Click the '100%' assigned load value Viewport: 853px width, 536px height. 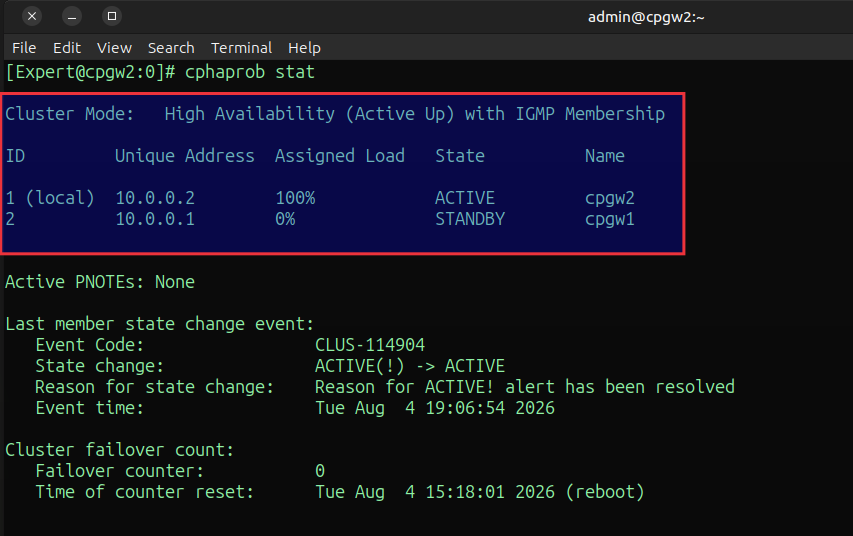tap(295, 198)
